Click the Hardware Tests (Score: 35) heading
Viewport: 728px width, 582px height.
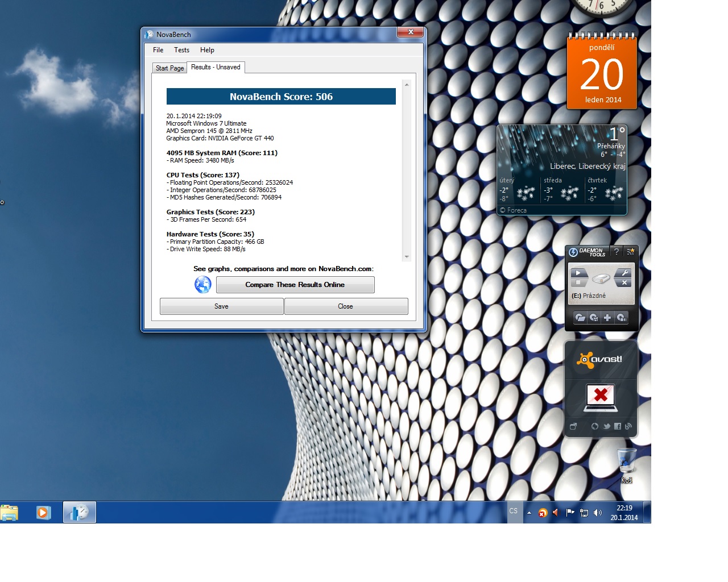tap(210, 234)
